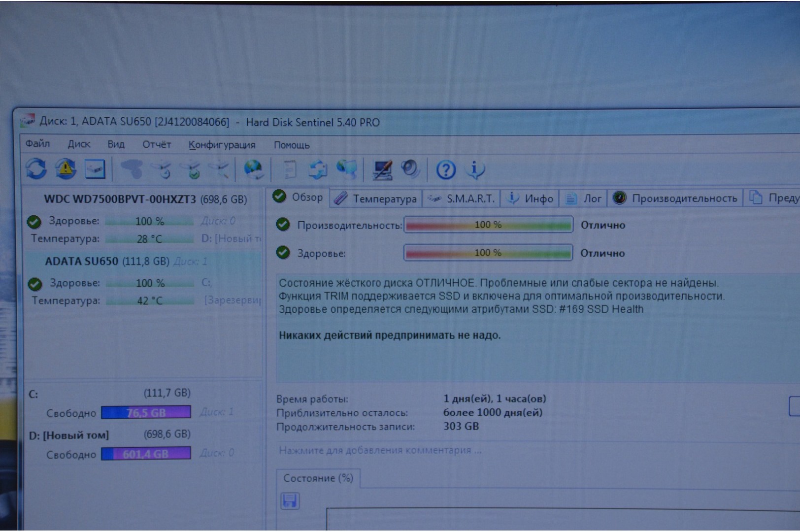Click the C: drive free space bar

[146, 412]
